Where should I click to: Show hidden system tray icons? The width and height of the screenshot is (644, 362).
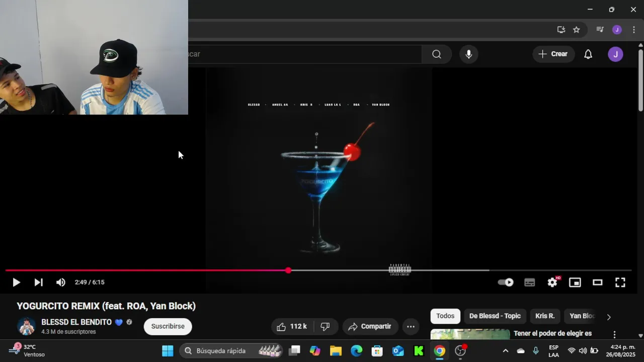[505, 351]
